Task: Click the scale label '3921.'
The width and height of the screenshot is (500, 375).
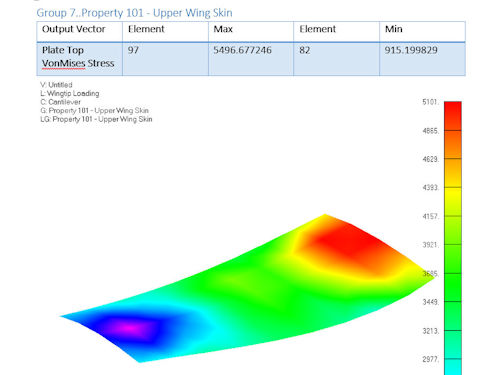Action: click(431, 245)
